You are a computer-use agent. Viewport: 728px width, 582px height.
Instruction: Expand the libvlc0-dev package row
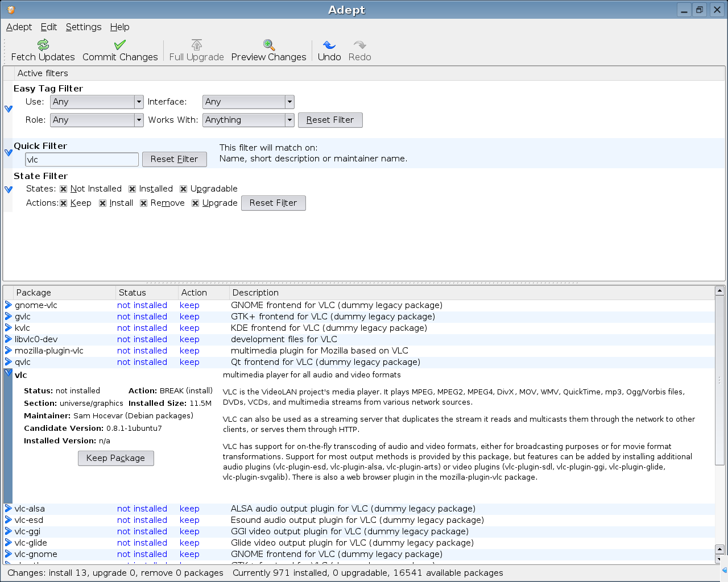pos(9,339)
